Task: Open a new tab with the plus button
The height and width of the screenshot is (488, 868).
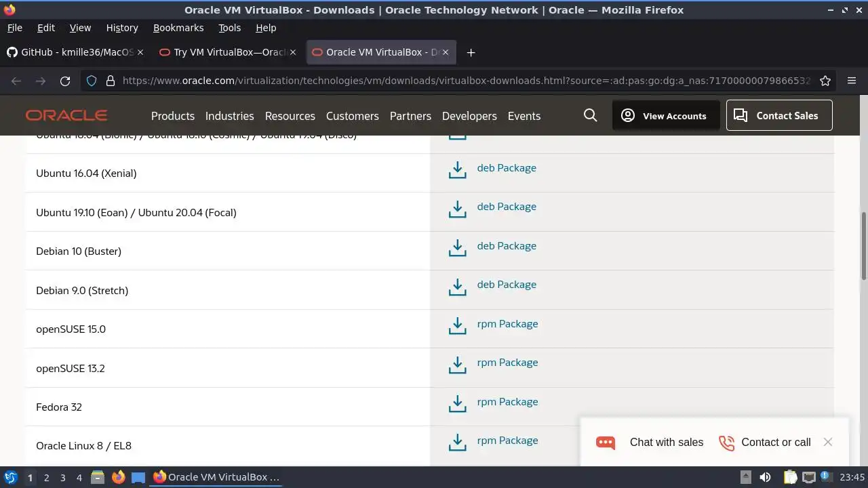Action: [471, 52]
